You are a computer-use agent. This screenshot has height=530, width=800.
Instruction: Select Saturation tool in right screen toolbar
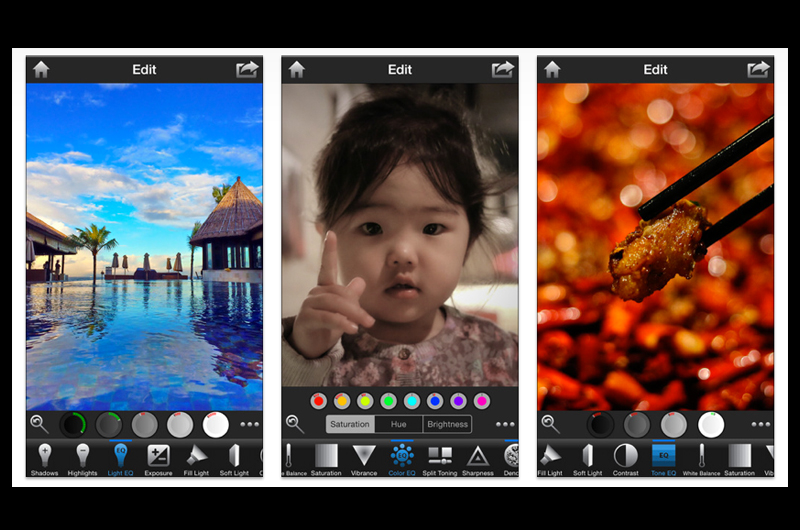739,460
